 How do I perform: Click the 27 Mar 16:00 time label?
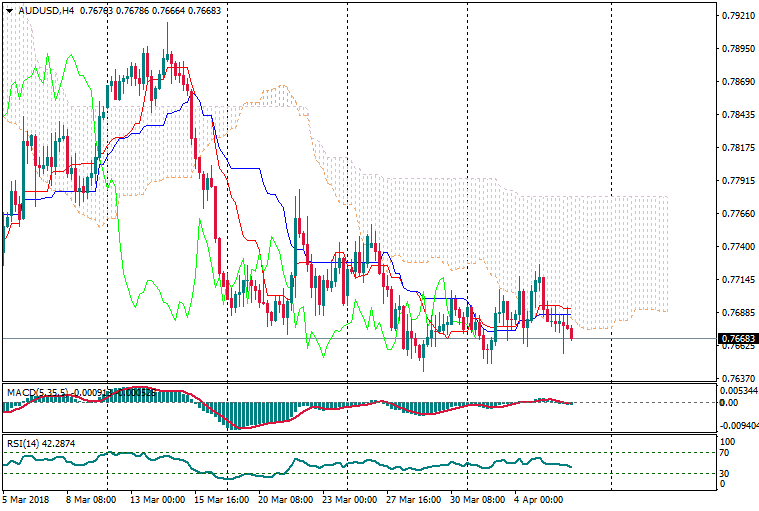pos(412,498)
